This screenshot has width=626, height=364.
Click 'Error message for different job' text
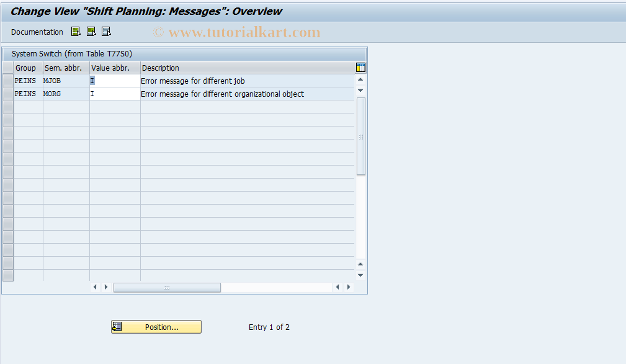(x=193, y=81)
